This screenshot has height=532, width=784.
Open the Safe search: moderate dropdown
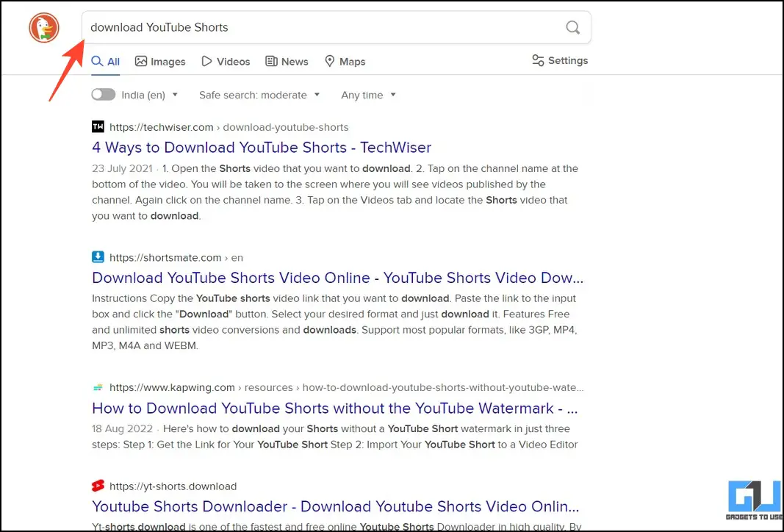259,95
